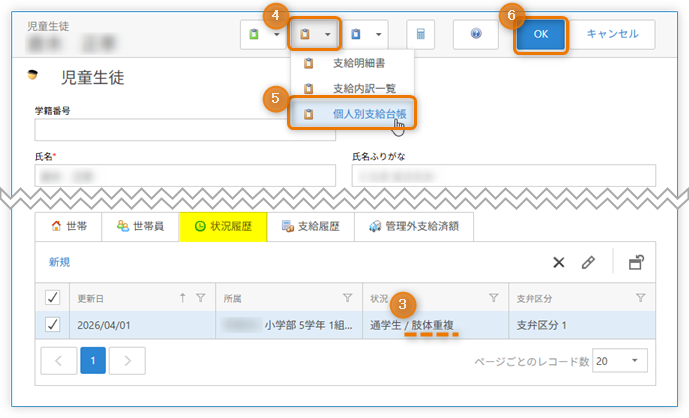Open the filter for 支弁区分 column
The image size is (689, 418).
tap(641, 298)
